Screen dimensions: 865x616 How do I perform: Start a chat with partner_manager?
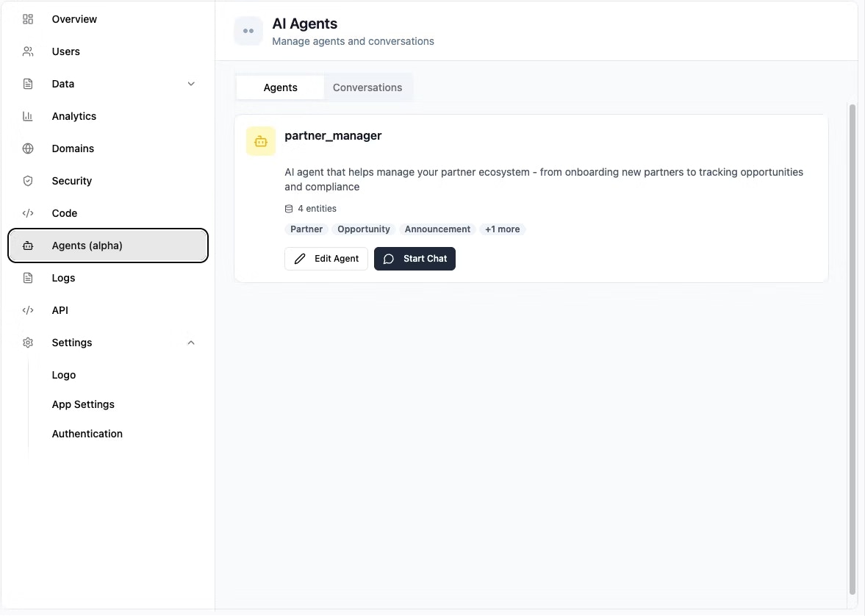coord(414,258)
